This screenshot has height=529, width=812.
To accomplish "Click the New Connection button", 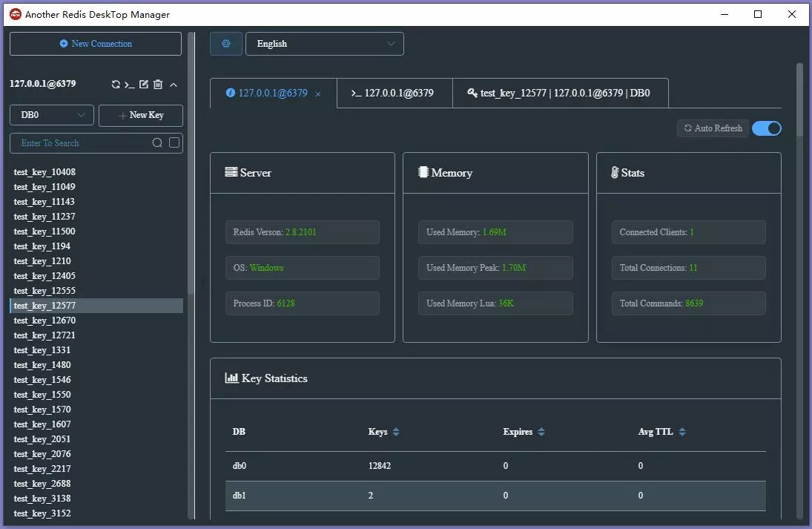I will (x=95, y=43).
